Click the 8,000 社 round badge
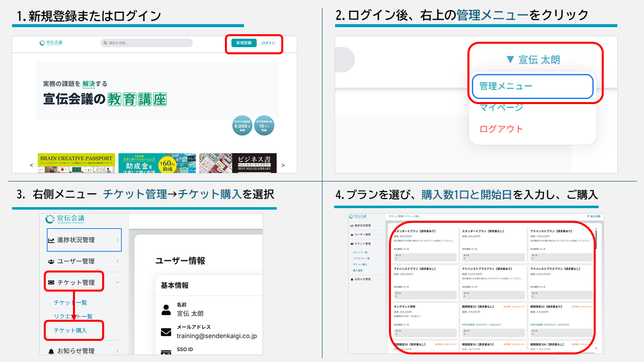644x362 pixels. click(243, 126)
